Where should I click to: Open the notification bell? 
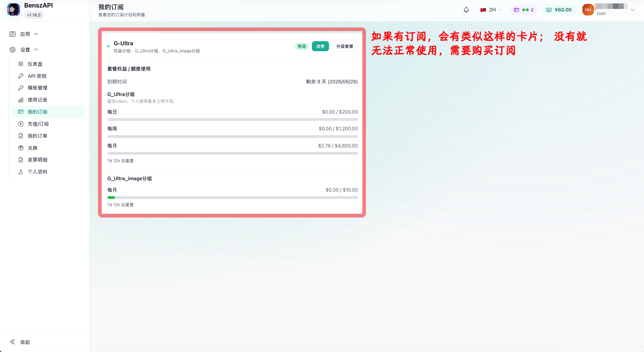coord(466,10)
